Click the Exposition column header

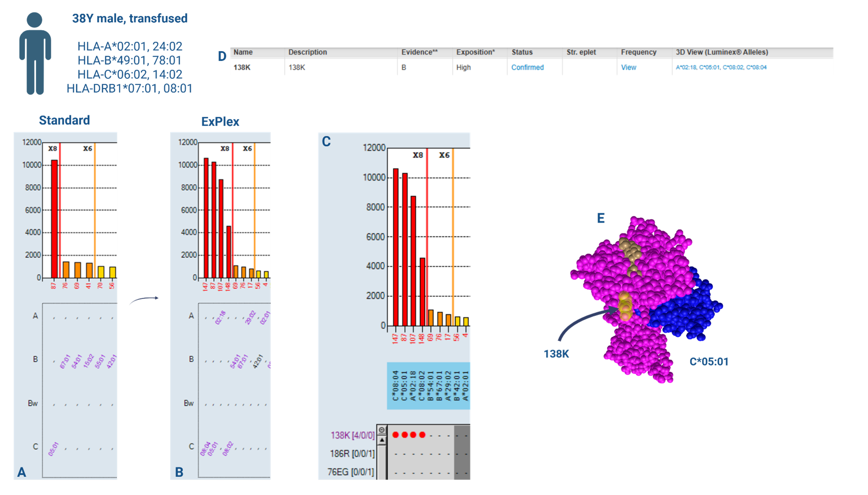click(x=475, y=52)
